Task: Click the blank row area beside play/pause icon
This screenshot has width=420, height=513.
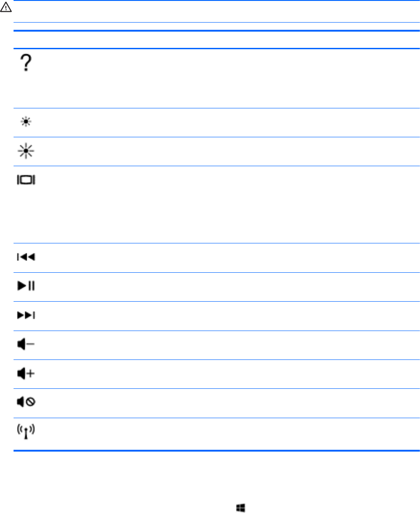Action: pos(217,287)
